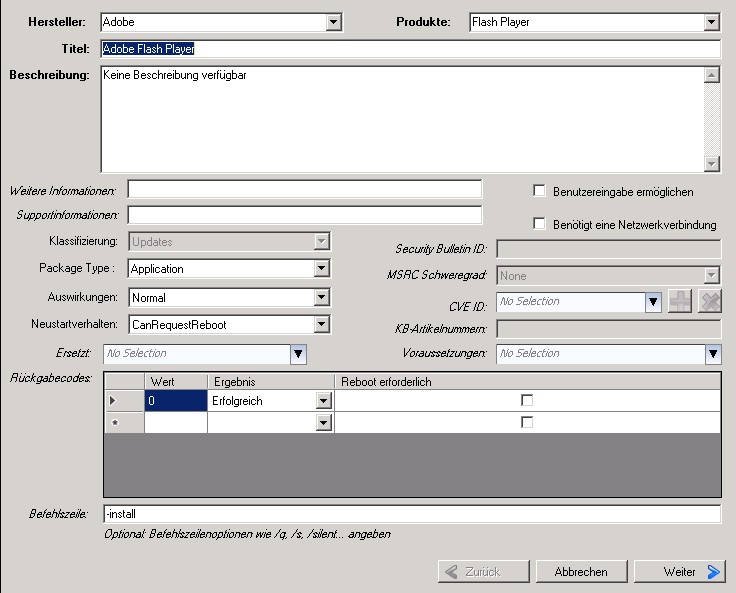Viewport: 736px width, 593px height.
Task: Click the Beschreibung scrollbar down arrow
Action: click(712, 163)
